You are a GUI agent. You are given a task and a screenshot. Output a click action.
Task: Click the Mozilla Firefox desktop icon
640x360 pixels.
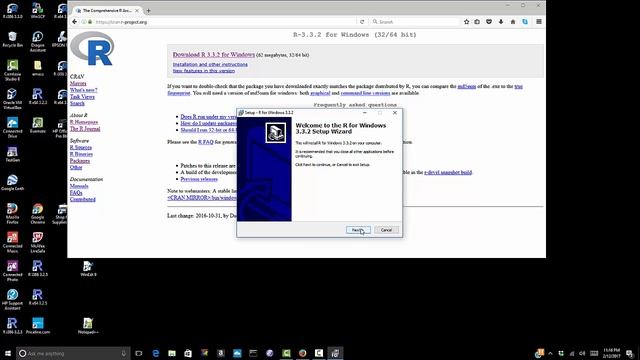click(x=12, y=213)
